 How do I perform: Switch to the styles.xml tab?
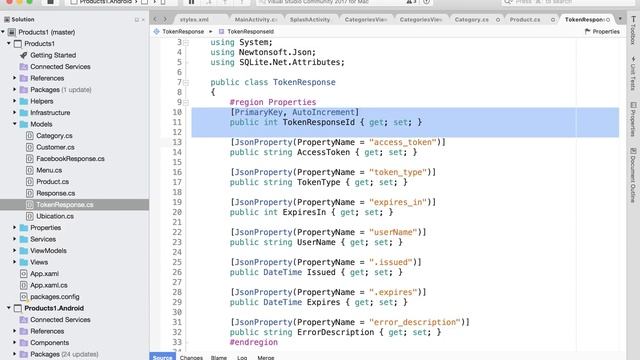click(194, 20)
